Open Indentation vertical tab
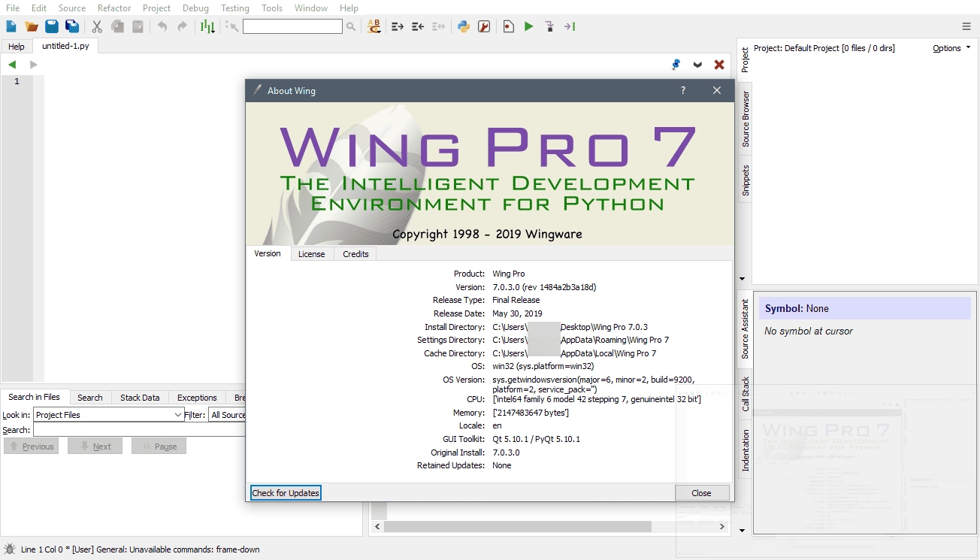The width and height of the screenshot is (980, 560). tap(745, 451)
